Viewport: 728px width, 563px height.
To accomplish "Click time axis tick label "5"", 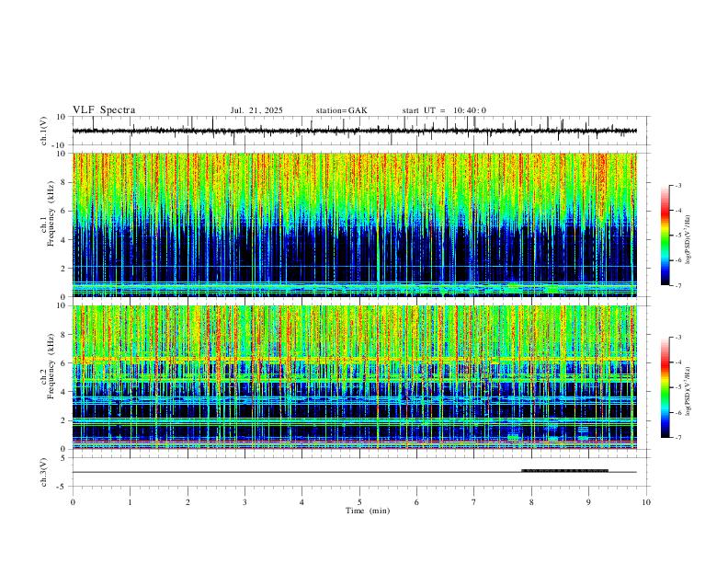I will (359, 502).
